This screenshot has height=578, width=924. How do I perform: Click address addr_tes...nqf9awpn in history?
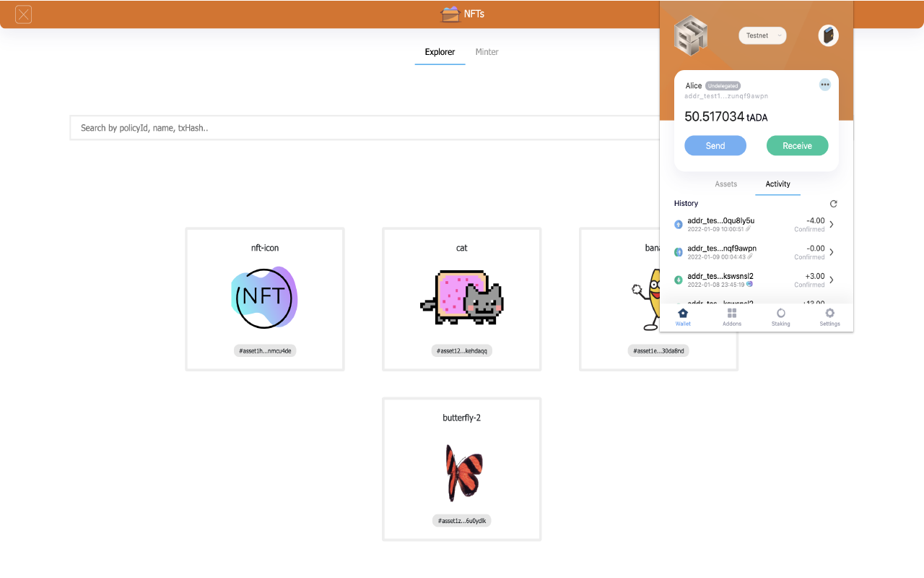click(722, 248)
